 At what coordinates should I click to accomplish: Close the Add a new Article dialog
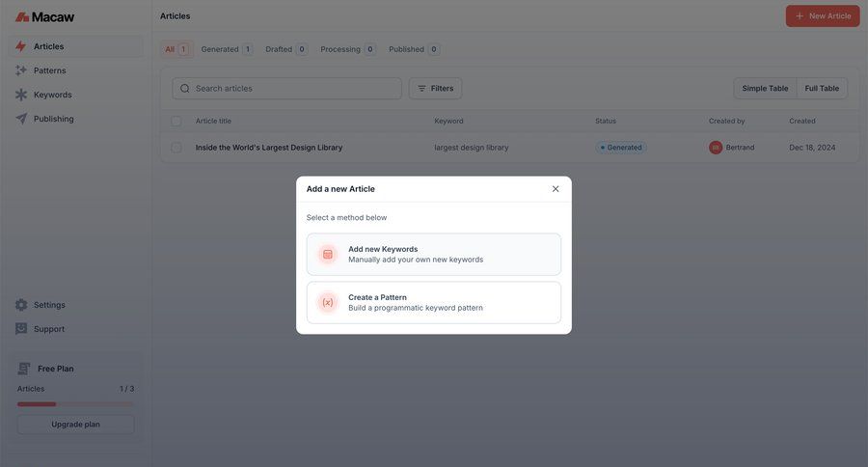point(556,189)
